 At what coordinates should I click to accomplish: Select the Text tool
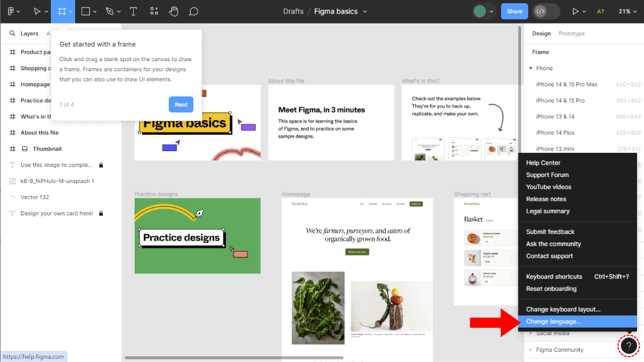pos(133,11)
